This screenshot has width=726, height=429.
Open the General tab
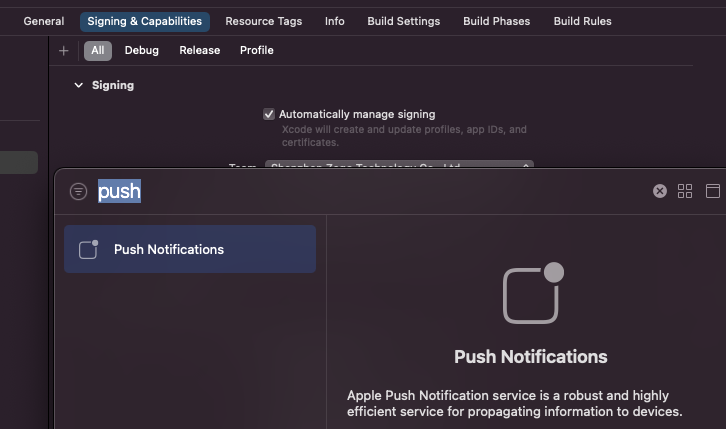tap(44, 21)
